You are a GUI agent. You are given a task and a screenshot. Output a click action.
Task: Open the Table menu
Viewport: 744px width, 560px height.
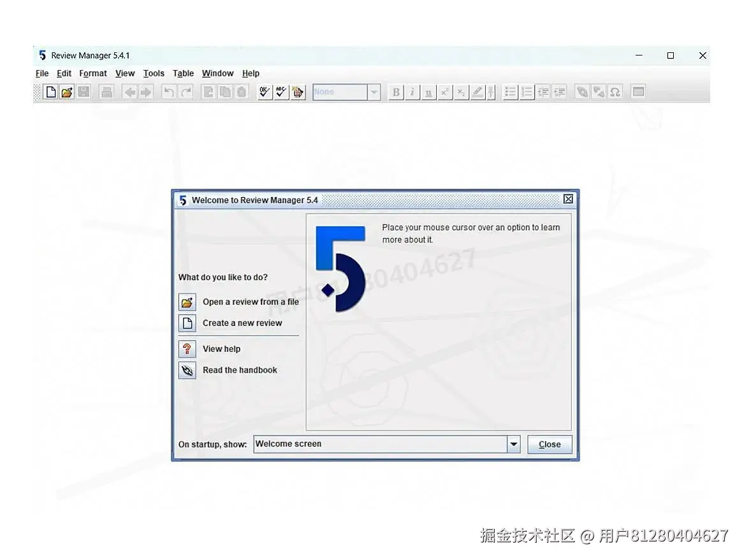pos(183,73)
